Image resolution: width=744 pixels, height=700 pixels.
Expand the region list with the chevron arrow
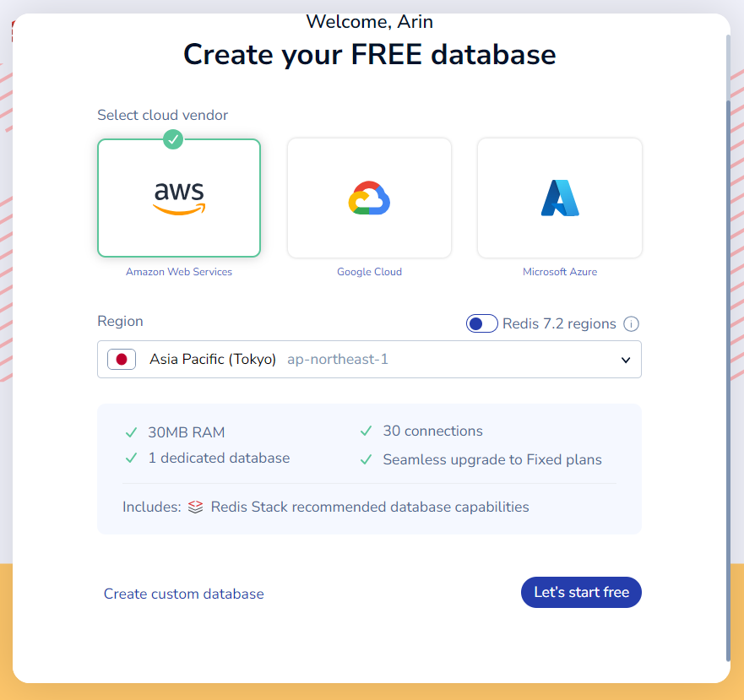626,361
